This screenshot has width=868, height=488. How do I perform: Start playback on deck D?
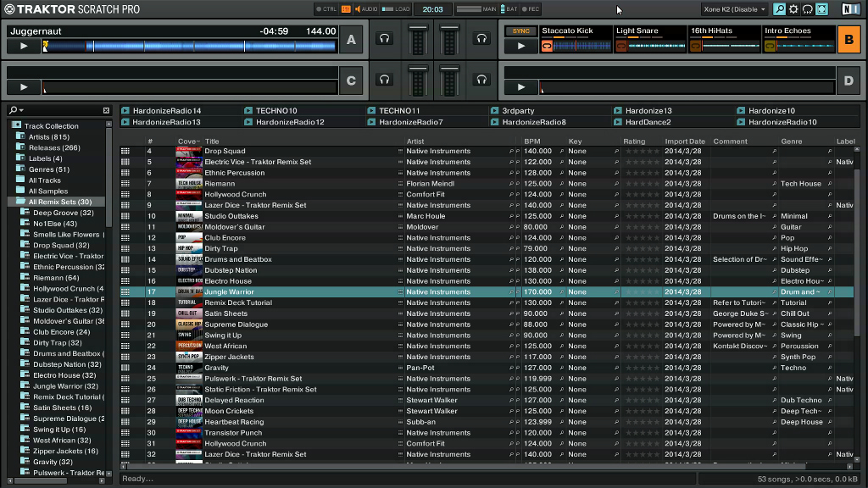click(521, 87)
